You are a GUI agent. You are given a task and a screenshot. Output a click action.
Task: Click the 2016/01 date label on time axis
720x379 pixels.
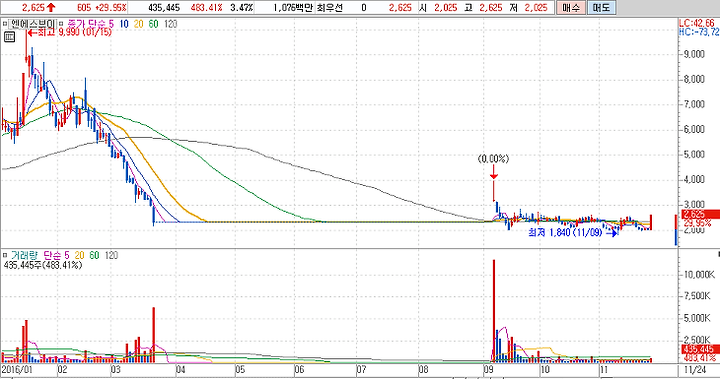(x=17, y=369)
